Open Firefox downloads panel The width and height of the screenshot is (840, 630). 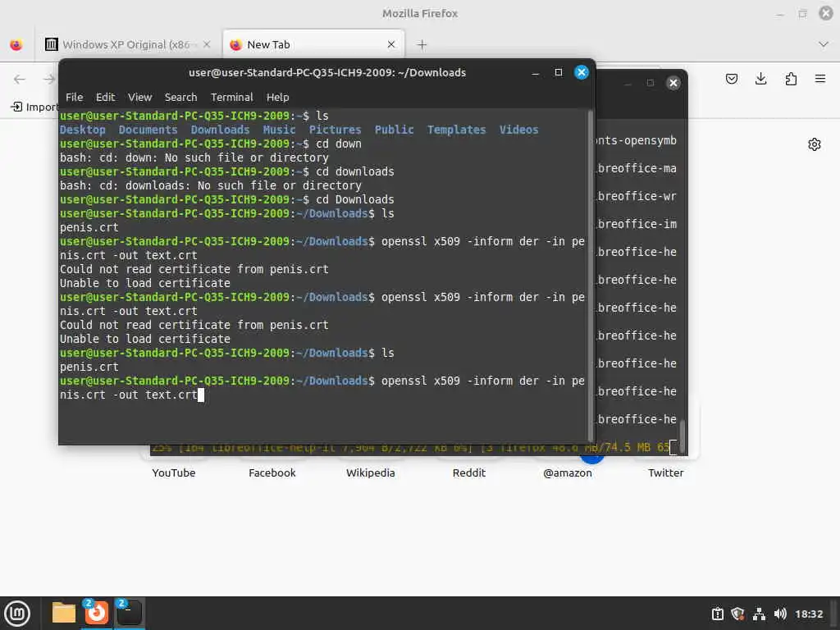[760, 80]
